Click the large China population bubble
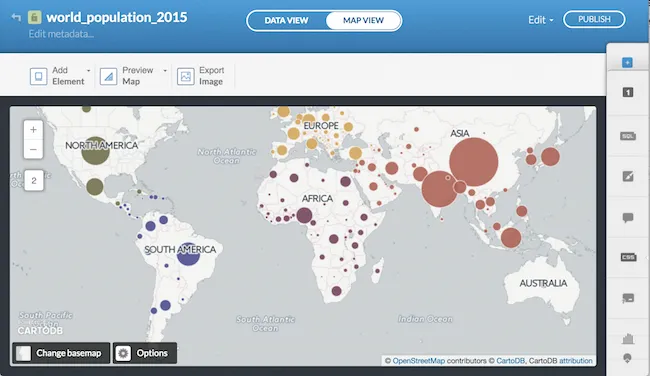Viewport: 650px width, 376px height. (x=473, y=162)
